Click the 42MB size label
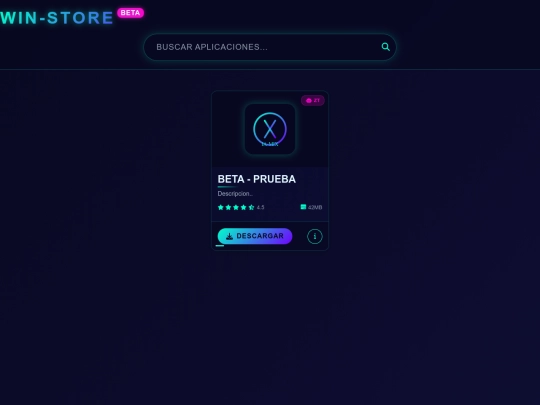Screen dimensions: 540x405 pos(315,207)
